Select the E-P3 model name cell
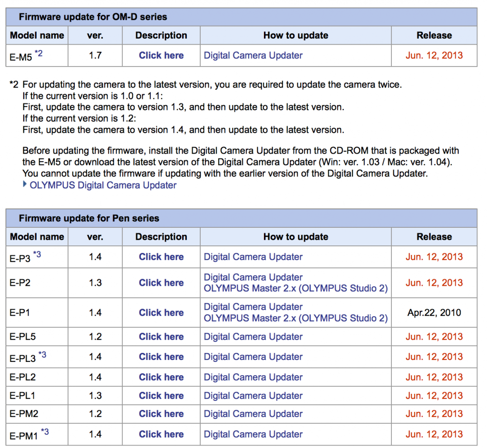This screenshot has width=487, height=448. pos(37,257)
